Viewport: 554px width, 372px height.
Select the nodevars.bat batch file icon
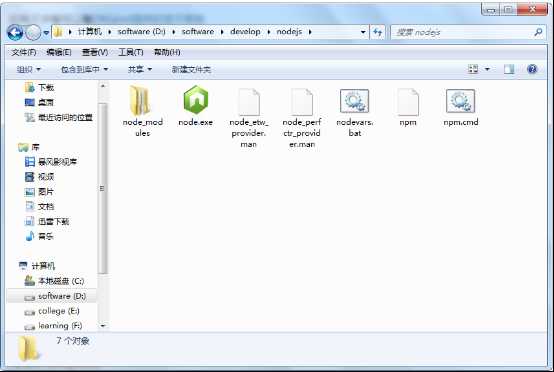[x=354, y=101]
